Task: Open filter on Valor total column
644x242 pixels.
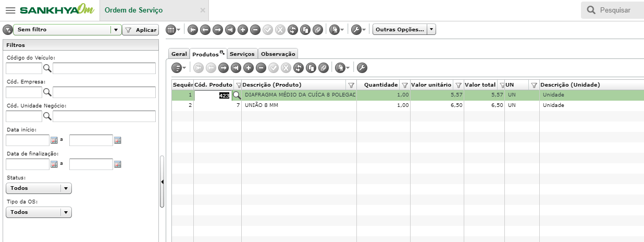Action: 502,85
